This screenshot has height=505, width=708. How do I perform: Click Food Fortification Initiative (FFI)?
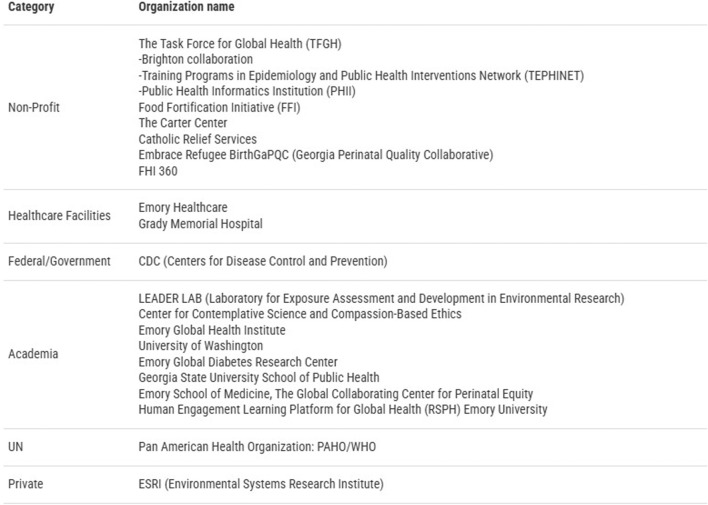[219, 108]
